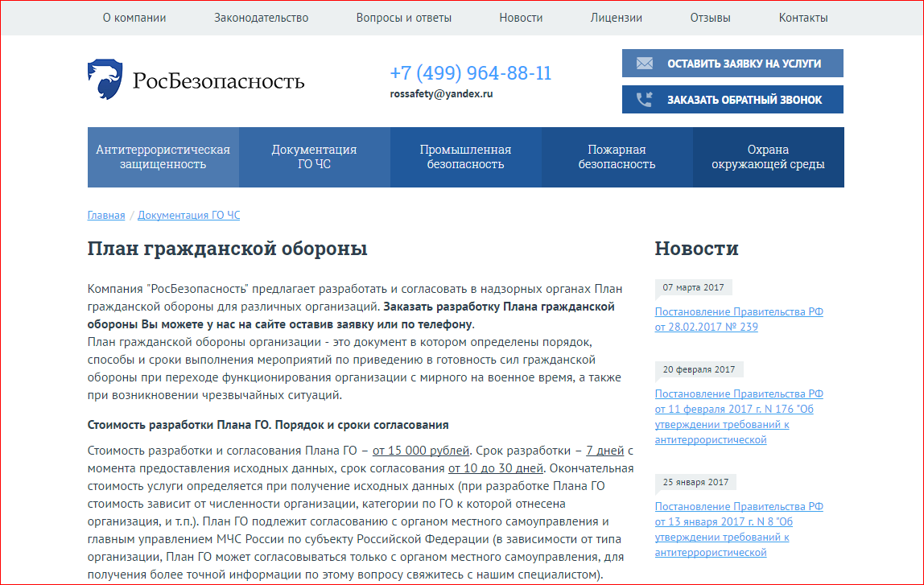Go to Законодательство in top menu
The width and height of the screenshot is (924, 585).
[x=261, y=18]
